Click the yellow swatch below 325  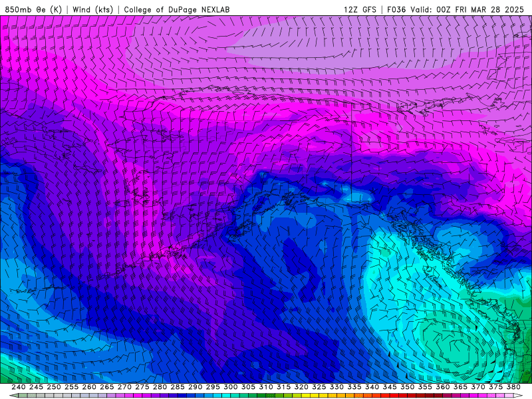pos(315,396)
